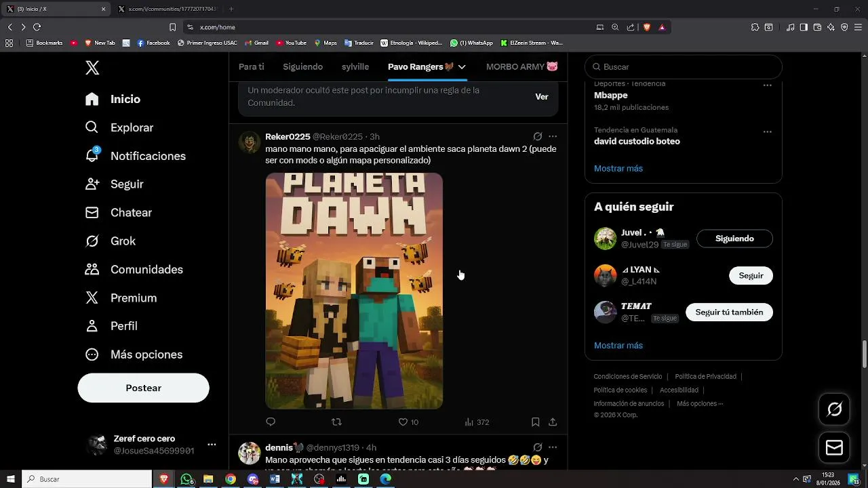The image size is (868, 488).
Task: Click Seguir tú también for TEMAT
Action: click(729, 312)
